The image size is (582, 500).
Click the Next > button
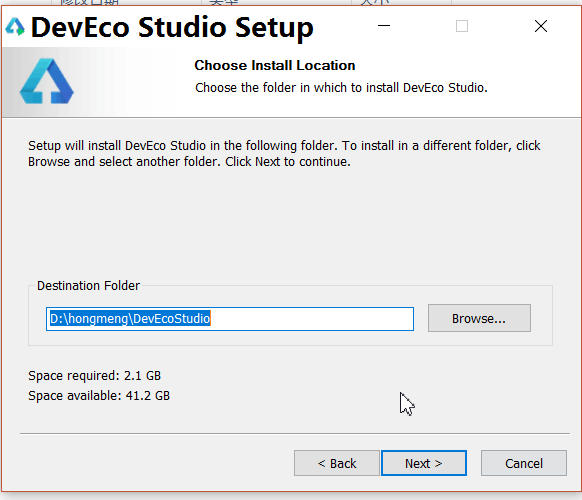[x=424, y=463]
